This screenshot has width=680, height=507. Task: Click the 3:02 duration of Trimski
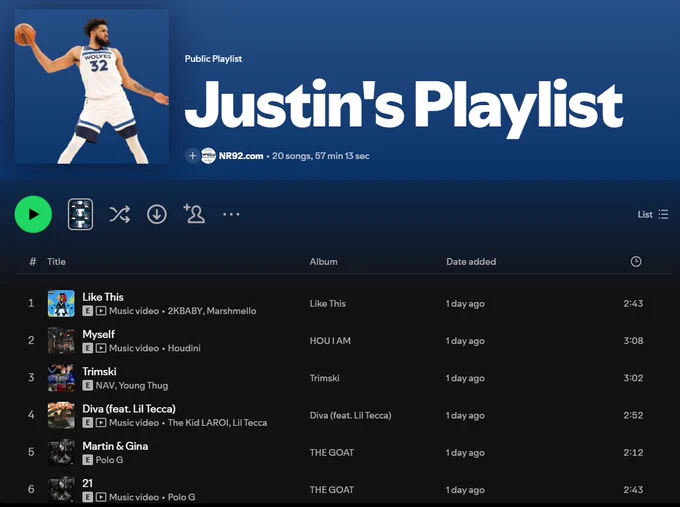tap(633, 378)
